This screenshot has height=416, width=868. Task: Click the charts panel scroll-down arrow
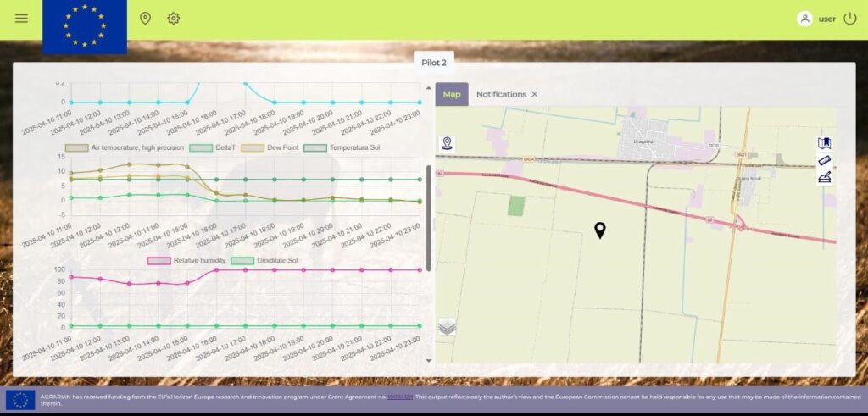428,360
